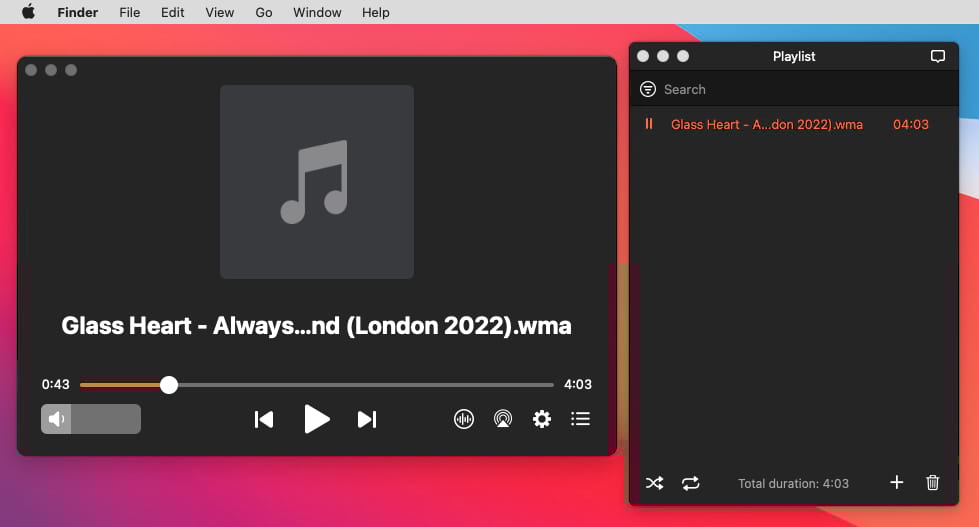Click Total duration: 4:03 label
The height and width of the screenshot is (527, 979).
click(794, 483)
